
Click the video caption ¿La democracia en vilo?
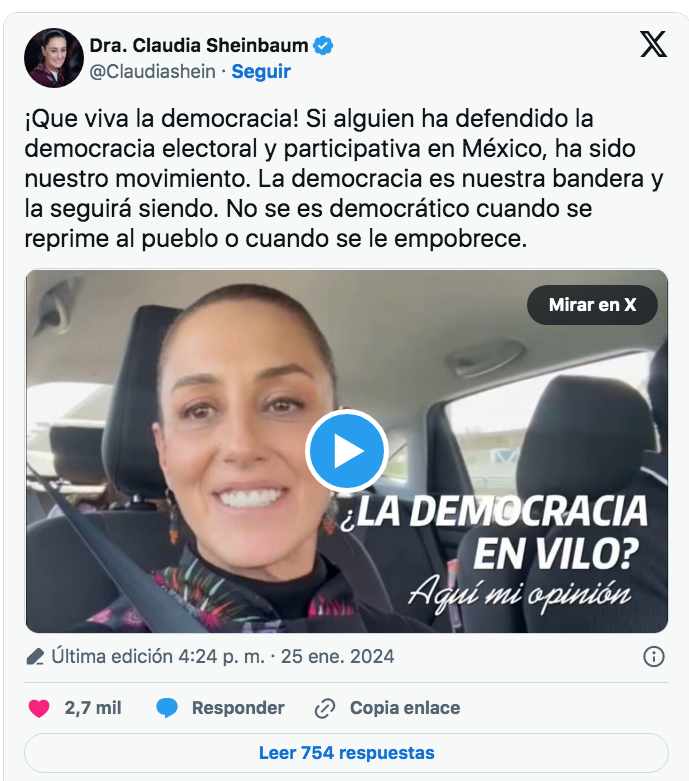(494, 531)
